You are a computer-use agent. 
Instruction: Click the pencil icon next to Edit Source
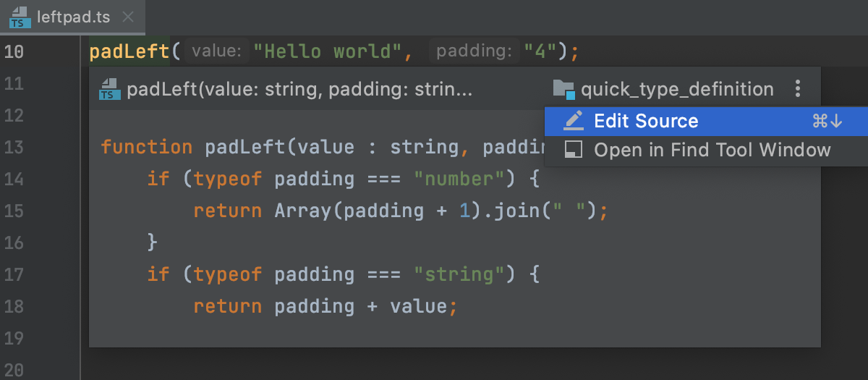point(574,121)
